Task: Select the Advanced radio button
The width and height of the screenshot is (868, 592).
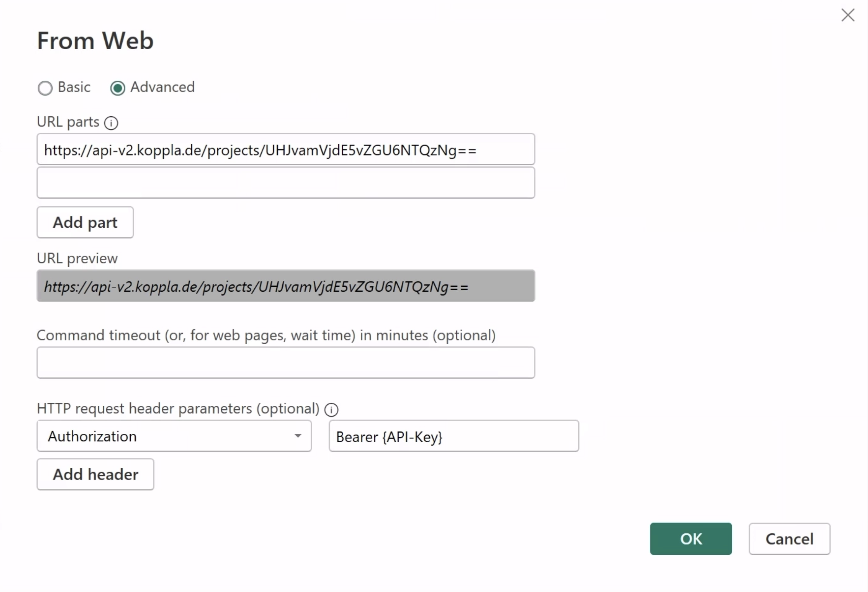Action: click(118, 88)
